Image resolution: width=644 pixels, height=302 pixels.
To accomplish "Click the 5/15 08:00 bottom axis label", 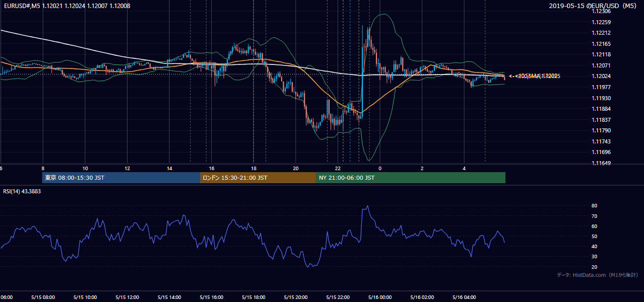I will [x=43, y=297].
